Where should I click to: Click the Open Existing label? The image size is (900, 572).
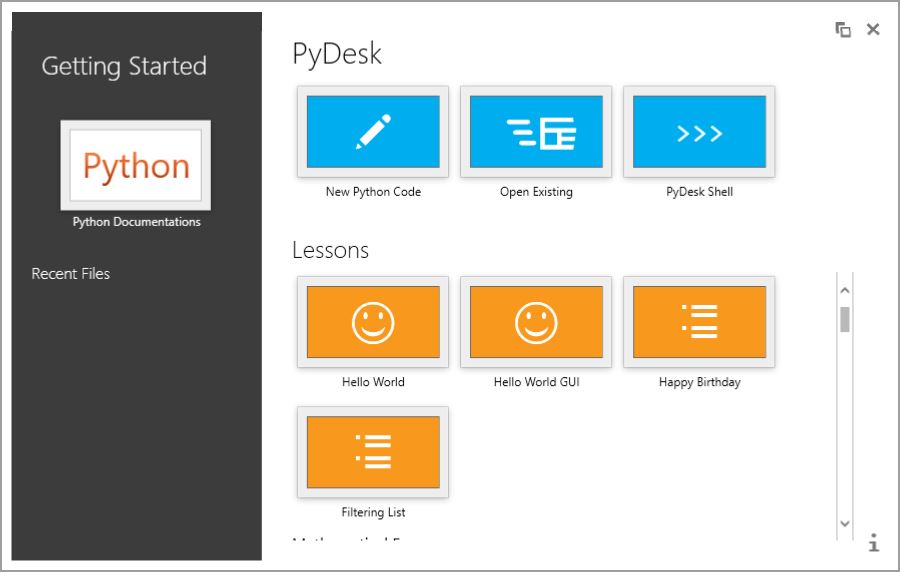536,192
